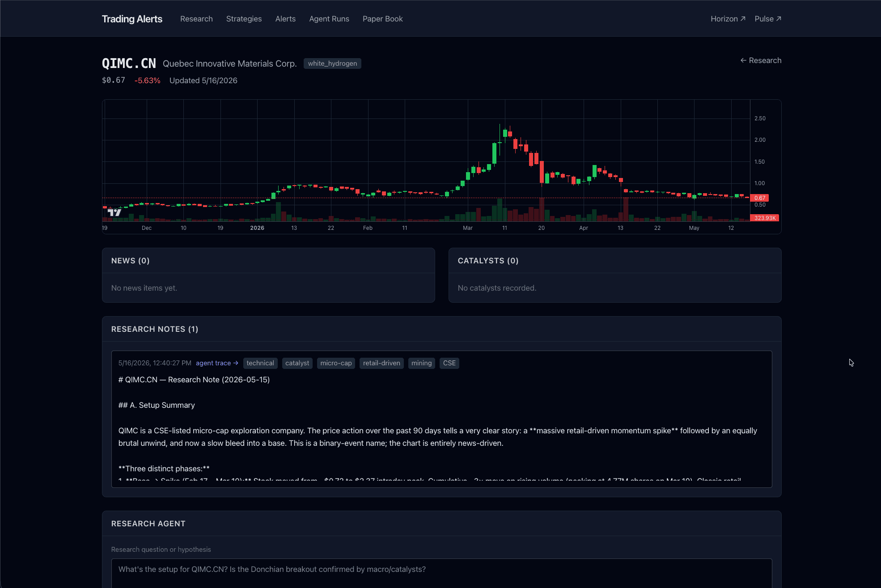The height and width of the screenshot is (588, 881).
Task: Click the 'May' date label on chart axis
Action: [694, 228]
